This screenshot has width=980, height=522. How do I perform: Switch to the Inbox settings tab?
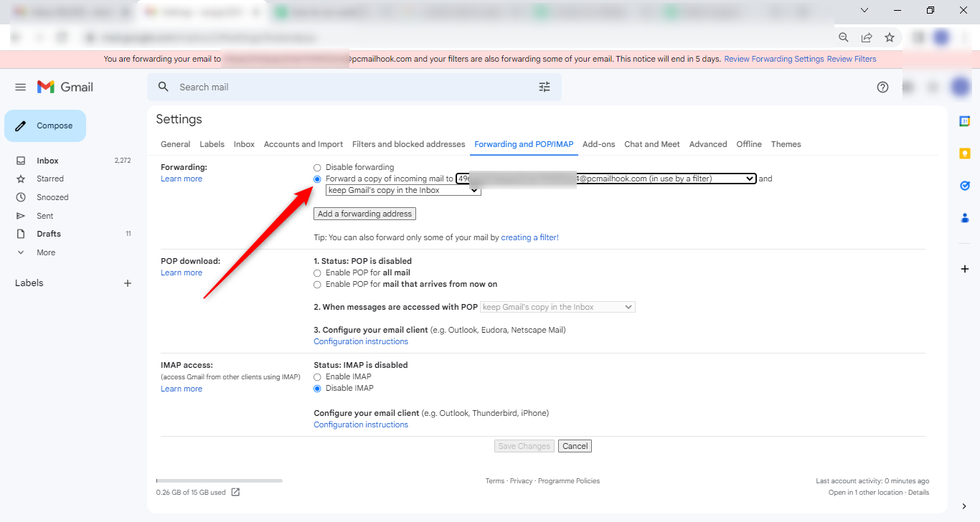pyautogui.click(x=244, y=144)
